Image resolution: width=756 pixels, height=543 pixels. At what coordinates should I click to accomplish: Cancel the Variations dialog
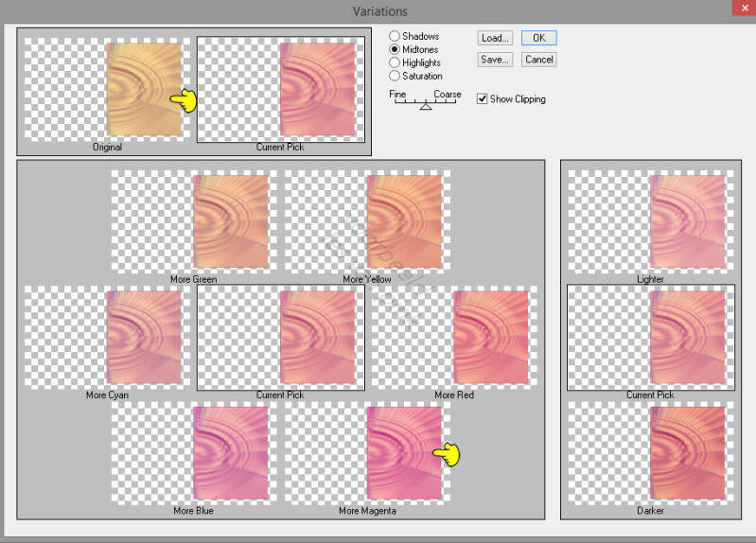tap(538, 60)
